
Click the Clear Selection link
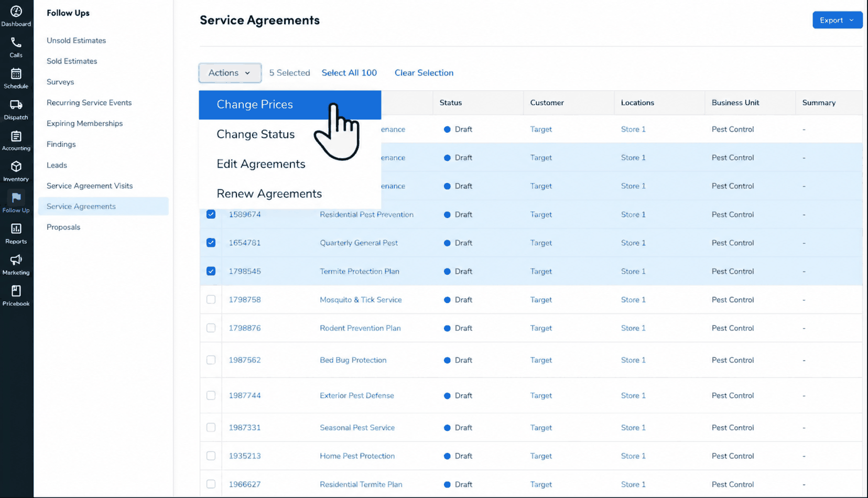coord(424,73)
